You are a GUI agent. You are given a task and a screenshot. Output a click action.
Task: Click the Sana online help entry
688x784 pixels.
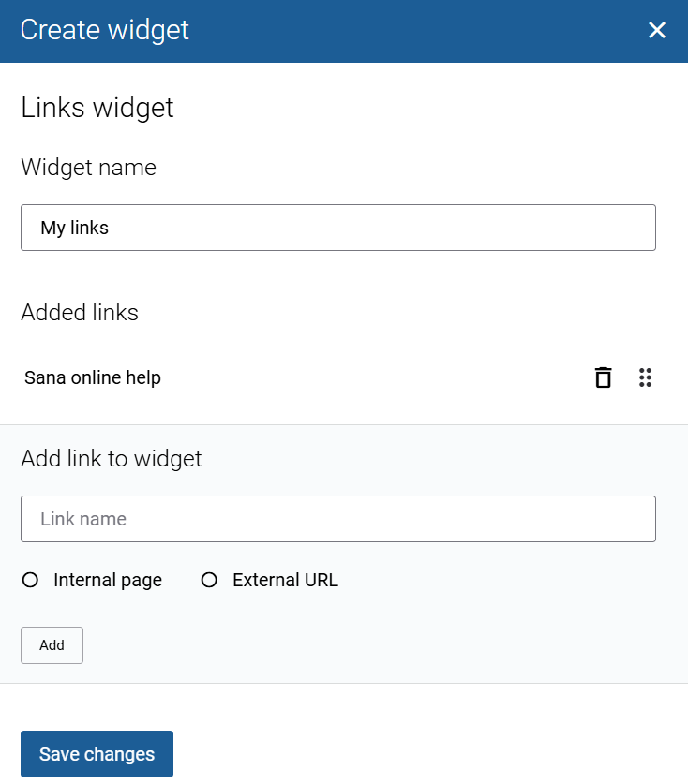93,377
